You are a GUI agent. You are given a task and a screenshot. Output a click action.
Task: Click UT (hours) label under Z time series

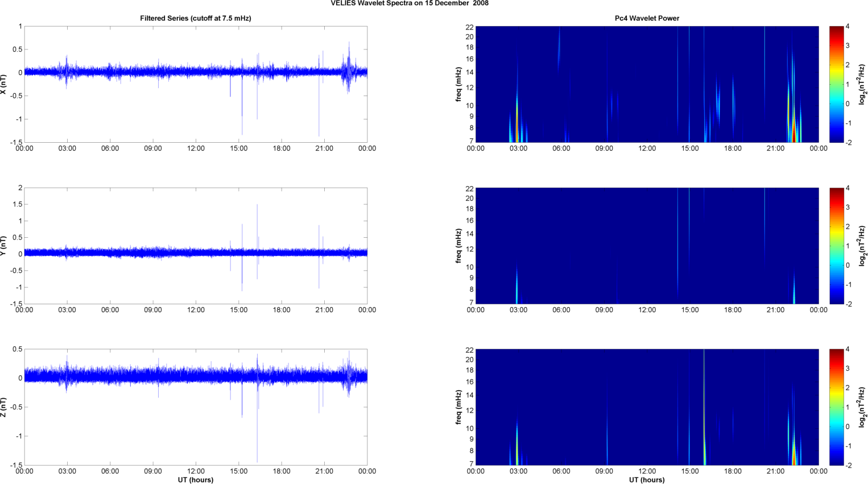(195, 480)
